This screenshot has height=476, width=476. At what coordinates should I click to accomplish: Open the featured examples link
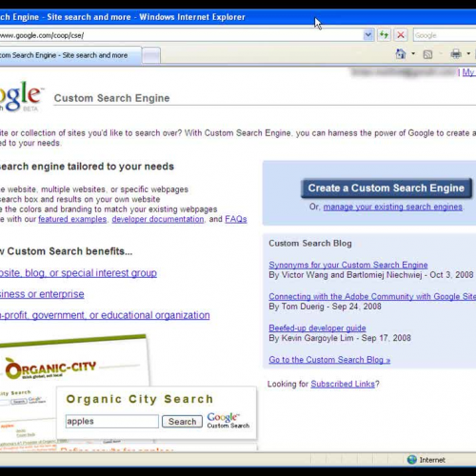(x=72, y=219)
